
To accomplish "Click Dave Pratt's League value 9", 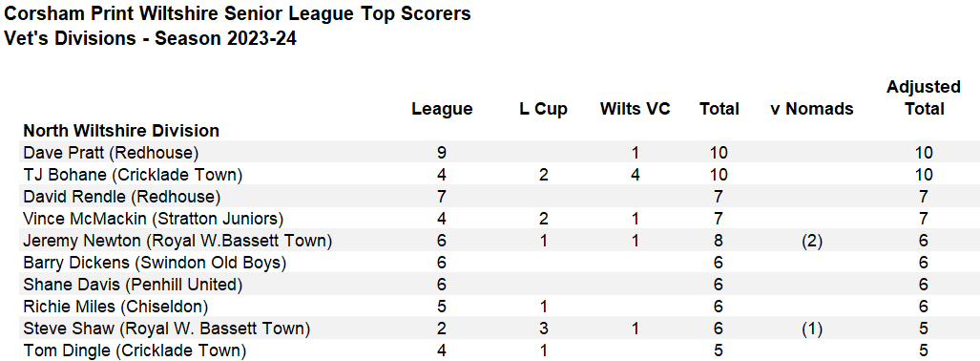I will 442,153.
